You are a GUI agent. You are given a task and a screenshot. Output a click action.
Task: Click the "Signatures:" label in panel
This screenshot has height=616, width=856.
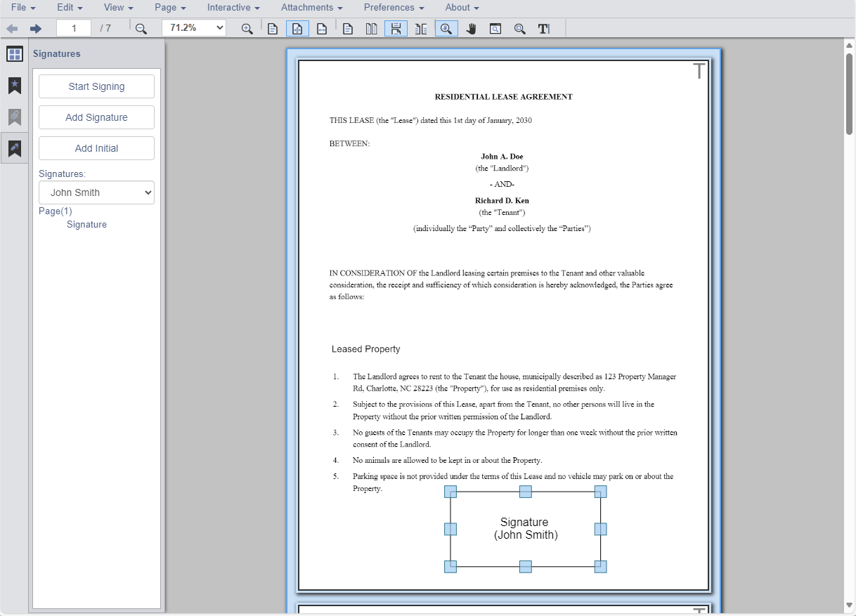(63, 173)
